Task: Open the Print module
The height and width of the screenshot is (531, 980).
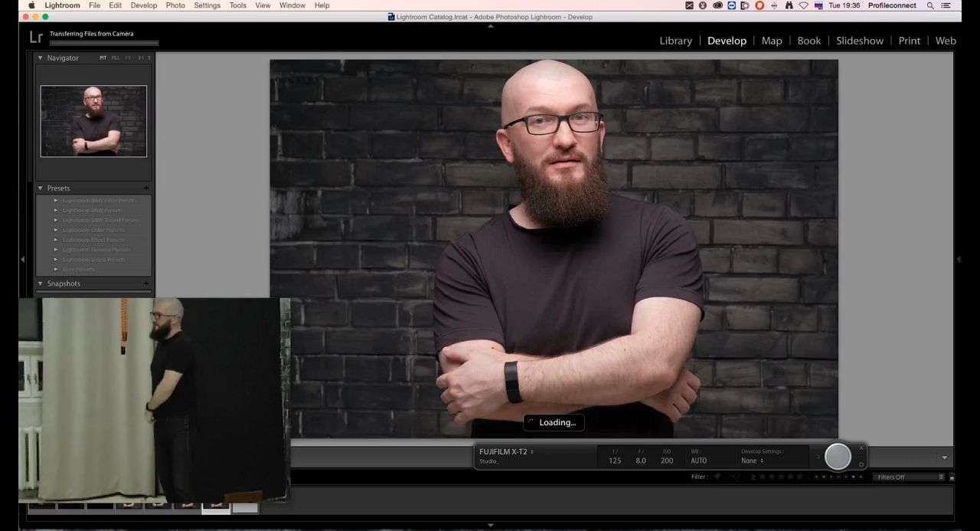Action: 909,41
